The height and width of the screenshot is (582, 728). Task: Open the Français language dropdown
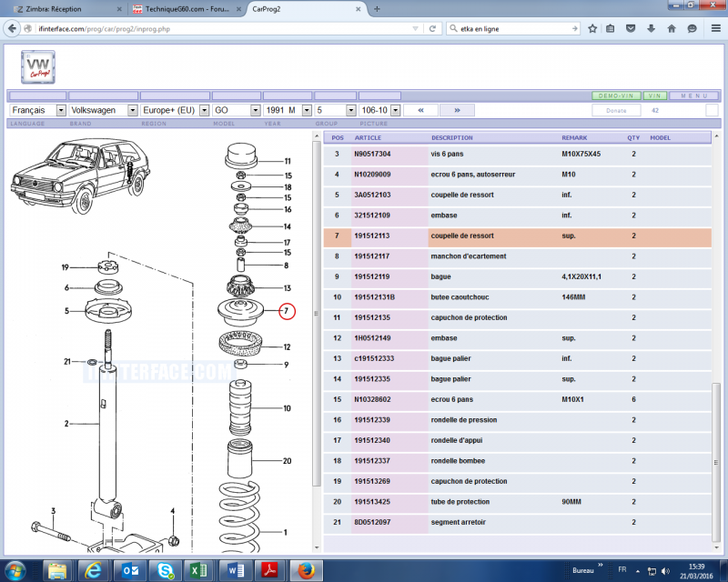coord(37,110)
